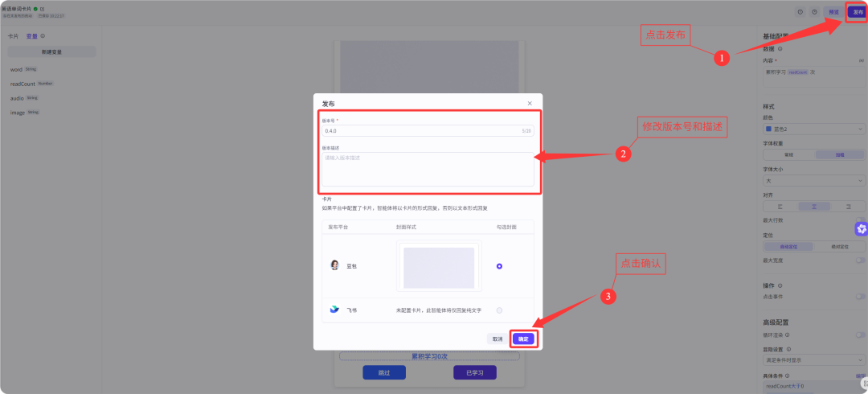Click the readCount大于0 condition box

click(x=813, y=386)
